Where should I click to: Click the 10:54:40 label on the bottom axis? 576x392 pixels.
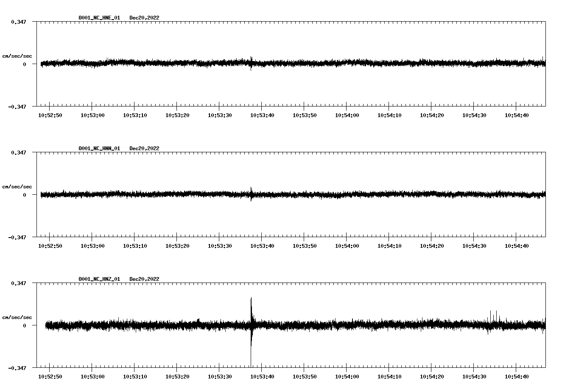(516, 376)
